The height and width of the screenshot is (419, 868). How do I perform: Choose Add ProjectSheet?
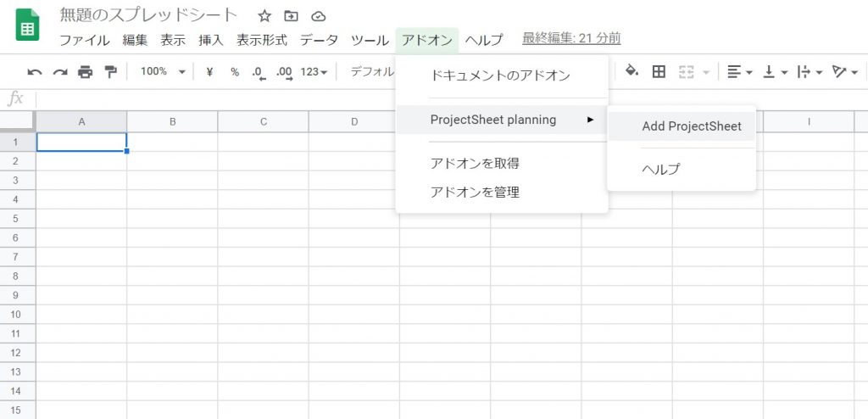[682, 126]
